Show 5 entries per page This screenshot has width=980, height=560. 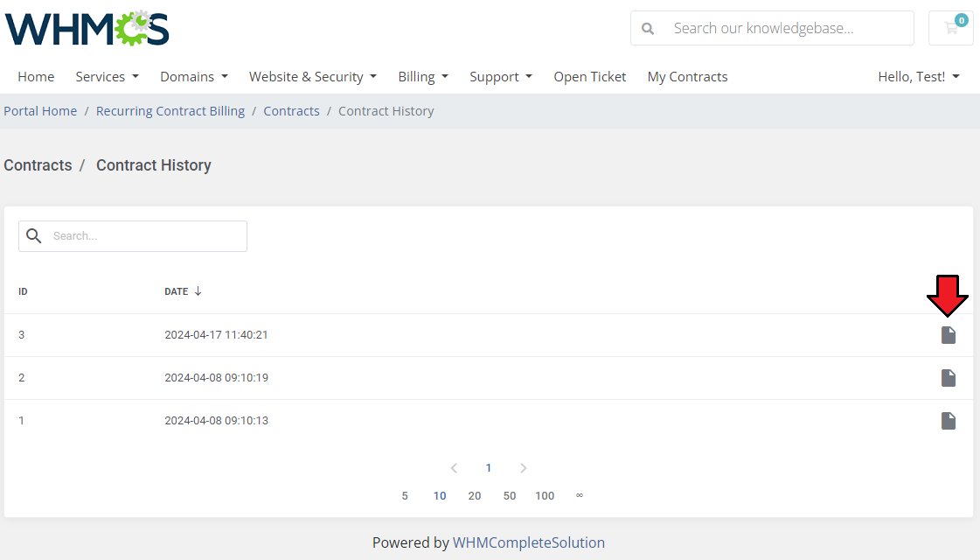click(405, 495)
